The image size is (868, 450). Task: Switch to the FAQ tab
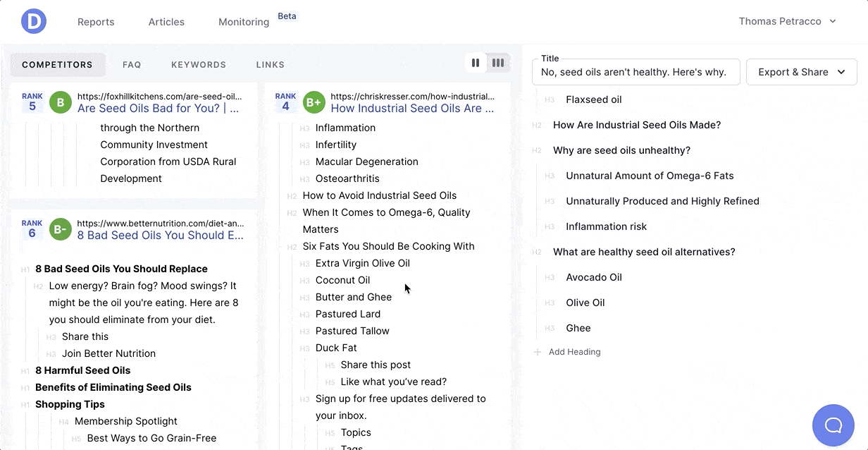coord(132,65)
